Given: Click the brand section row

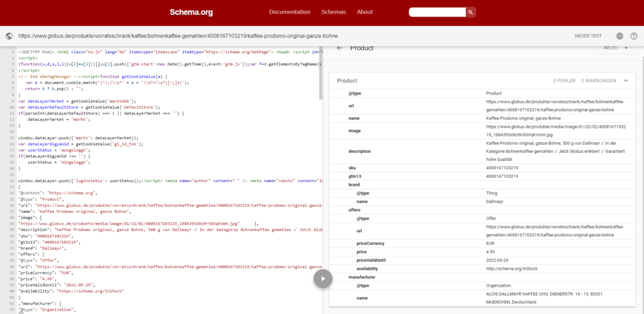Looking at the screenshot, I should pos(482,184).
